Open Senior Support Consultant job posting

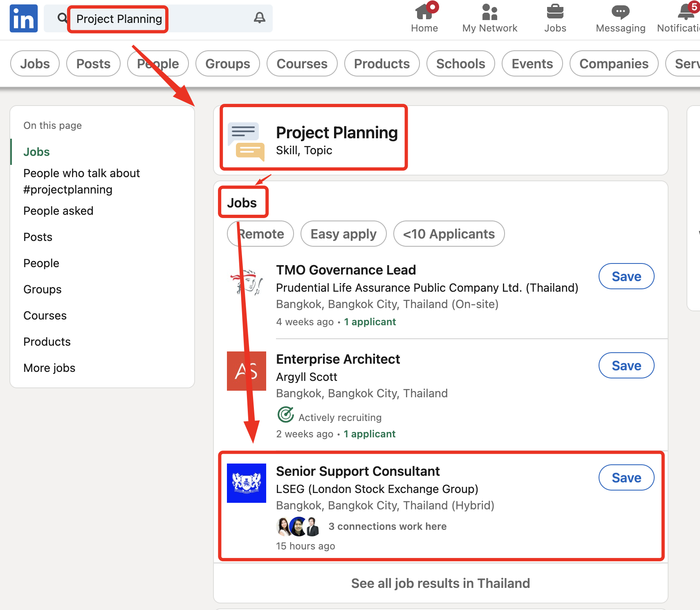[358, 471]
